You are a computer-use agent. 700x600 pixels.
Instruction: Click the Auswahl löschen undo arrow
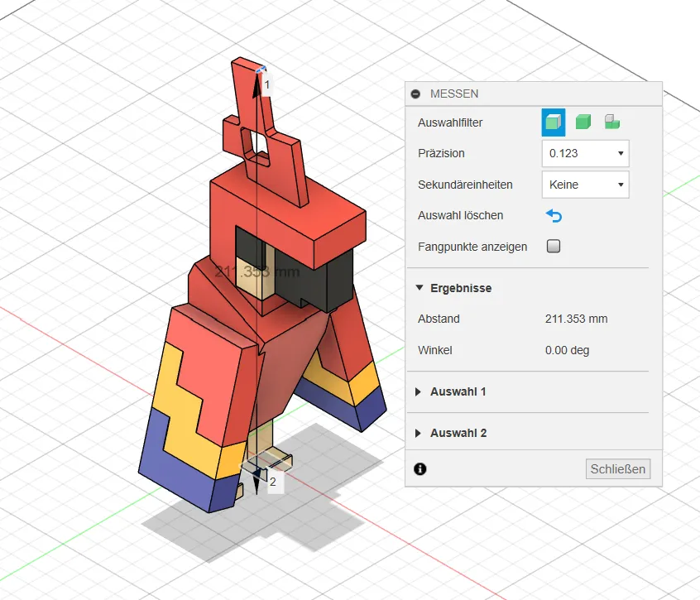tap(554, 216)
